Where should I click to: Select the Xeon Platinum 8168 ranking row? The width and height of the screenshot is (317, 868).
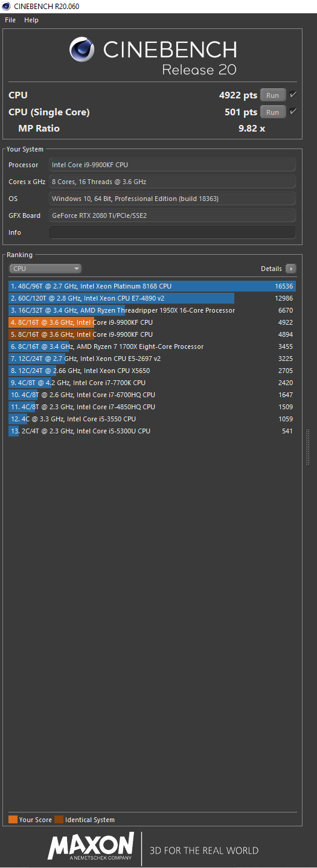click(152, 286)
